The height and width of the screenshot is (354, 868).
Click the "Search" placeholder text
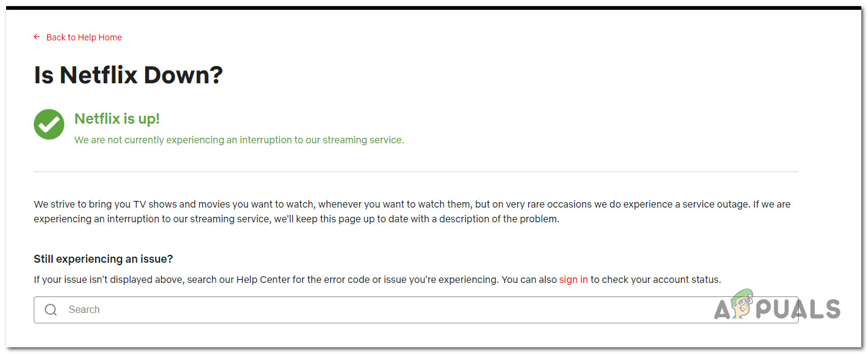85,309
